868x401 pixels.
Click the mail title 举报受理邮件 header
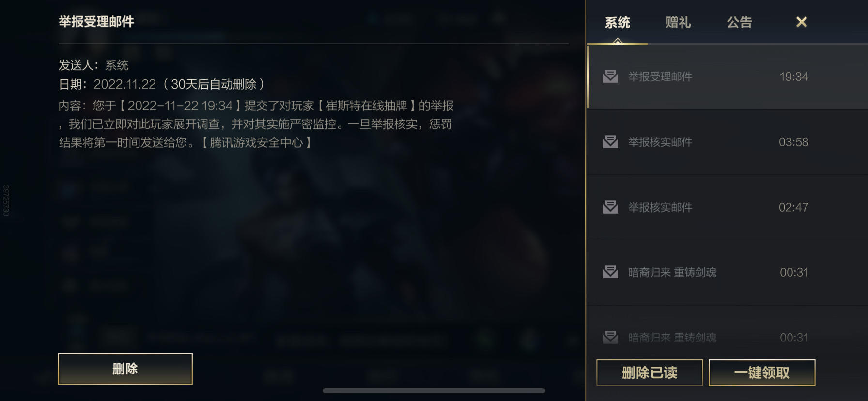click(x=96, y=22)
